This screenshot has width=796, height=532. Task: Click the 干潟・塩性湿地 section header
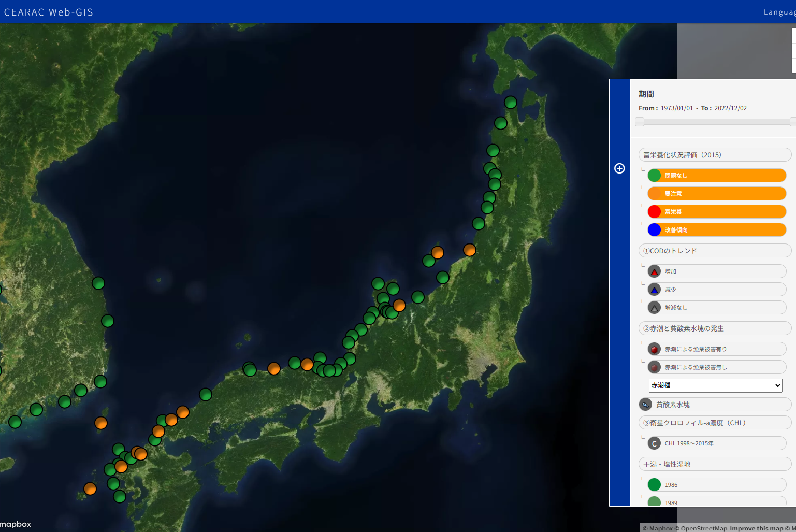pos(715,464)
